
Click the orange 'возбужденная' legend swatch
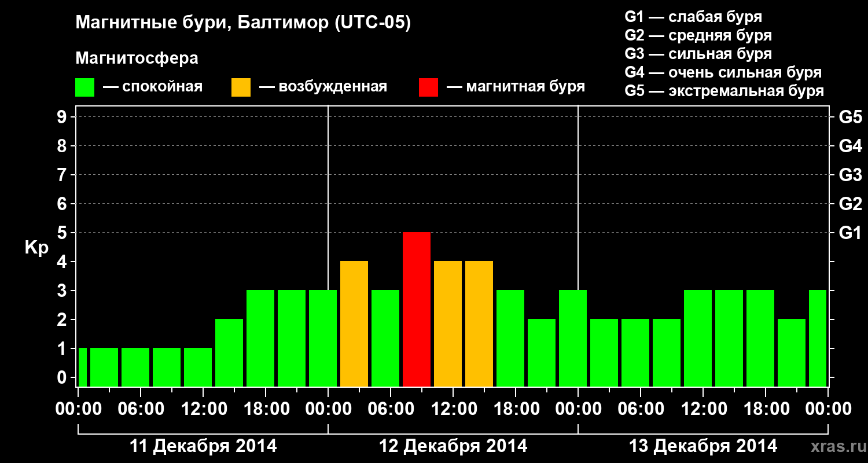pos(241,87)
